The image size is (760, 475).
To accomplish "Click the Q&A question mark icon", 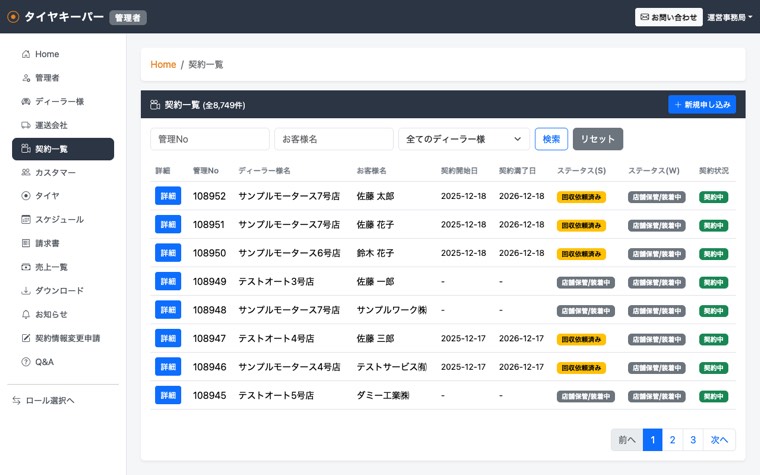I will click(26, 362).
